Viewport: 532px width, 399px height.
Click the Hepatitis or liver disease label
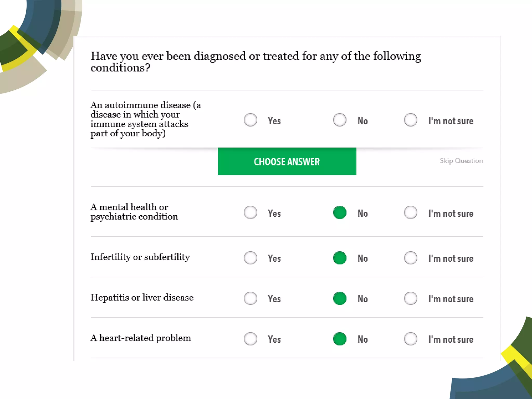142,297
